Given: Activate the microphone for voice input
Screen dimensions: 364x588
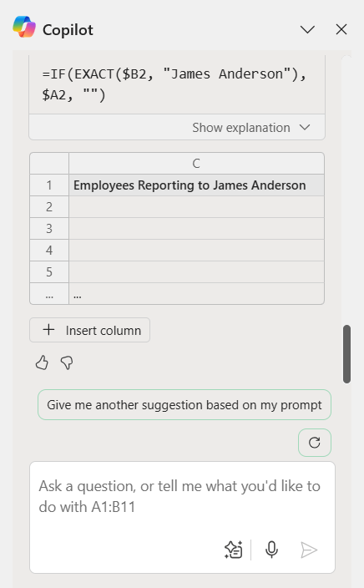Looking at the screenshot, I should (271, 550).
